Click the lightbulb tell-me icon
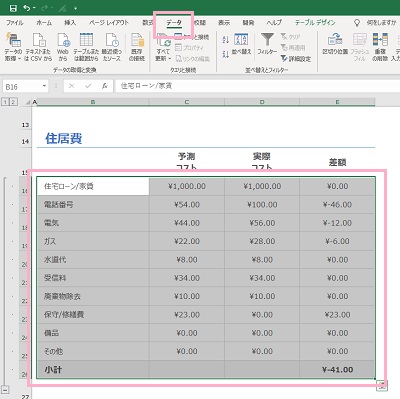This screenshot has width=400, height=399. point(357,23)
